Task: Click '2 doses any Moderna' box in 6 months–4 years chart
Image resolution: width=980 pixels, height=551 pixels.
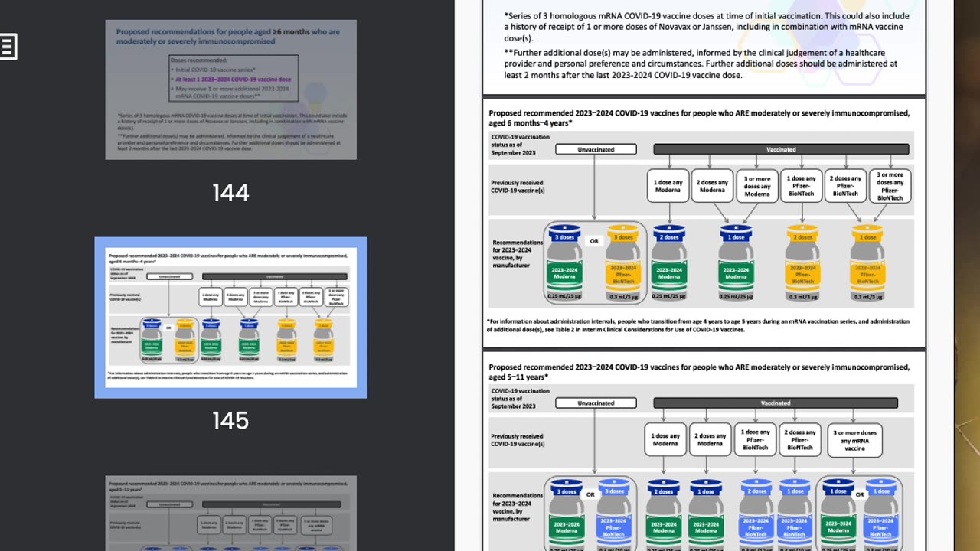Action: [x=712, y=186]
